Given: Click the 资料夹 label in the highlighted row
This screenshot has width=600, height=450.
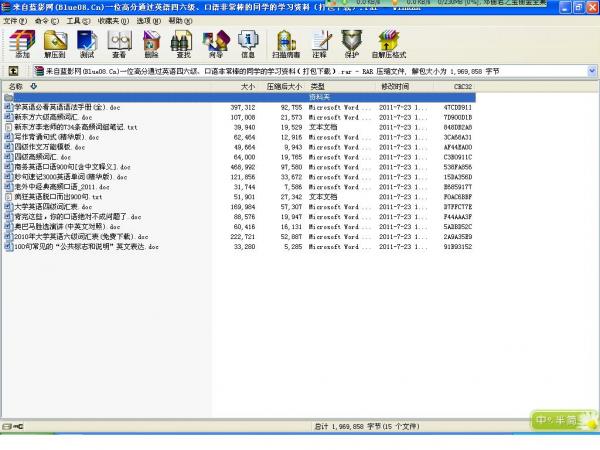Looking at the screenshot, I should click(x=320, y=97).
